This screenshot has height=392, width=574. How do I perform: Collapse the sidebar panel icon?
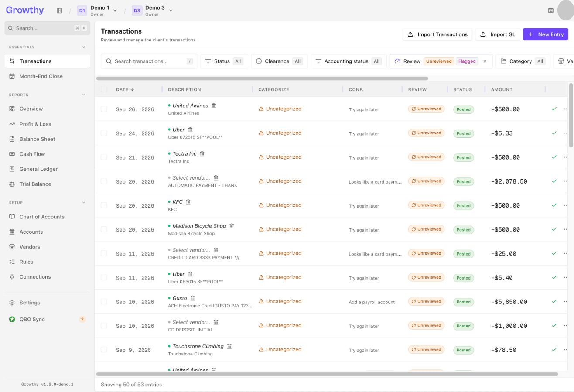(60, 10)
